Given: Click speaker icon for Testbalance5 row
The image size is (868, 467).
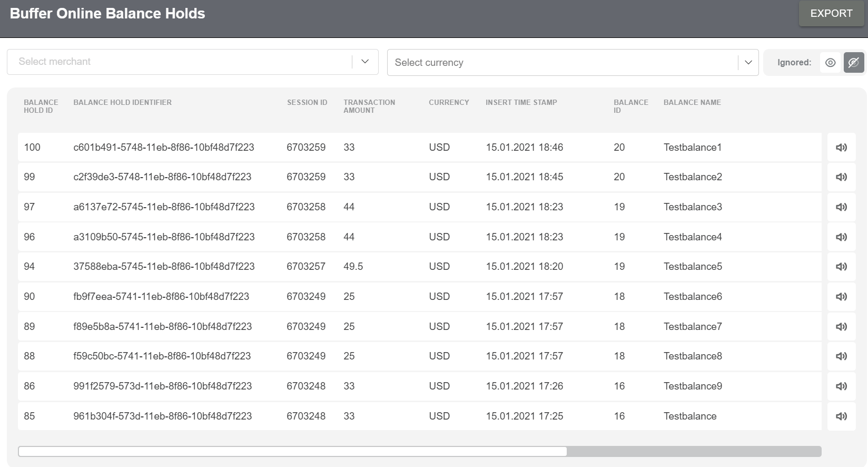Looking at the screenshot, I should tap(841, 267).
